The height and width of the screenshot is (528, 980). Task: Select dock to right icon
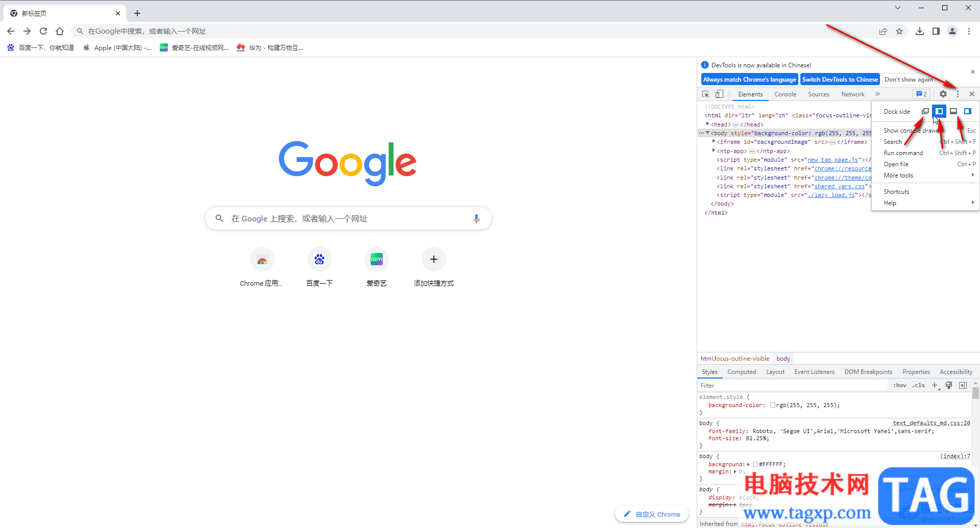point(968,111)
